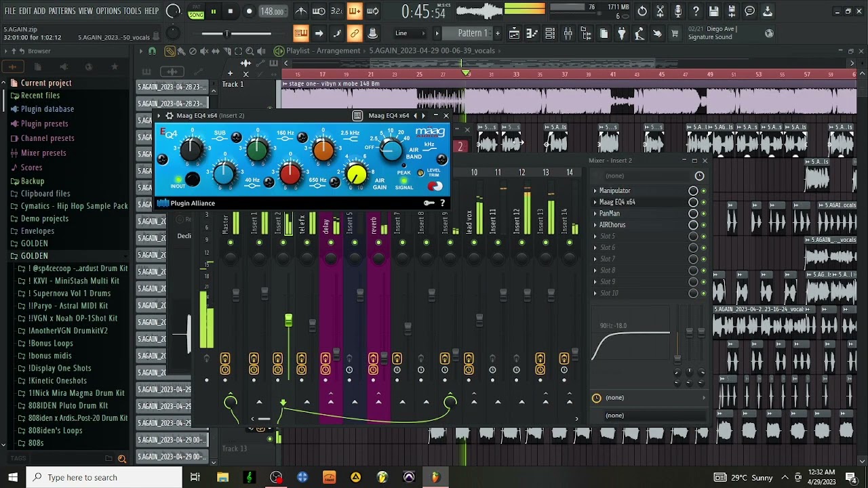
Task: Click the microphone recording icon
Action: 677,11
